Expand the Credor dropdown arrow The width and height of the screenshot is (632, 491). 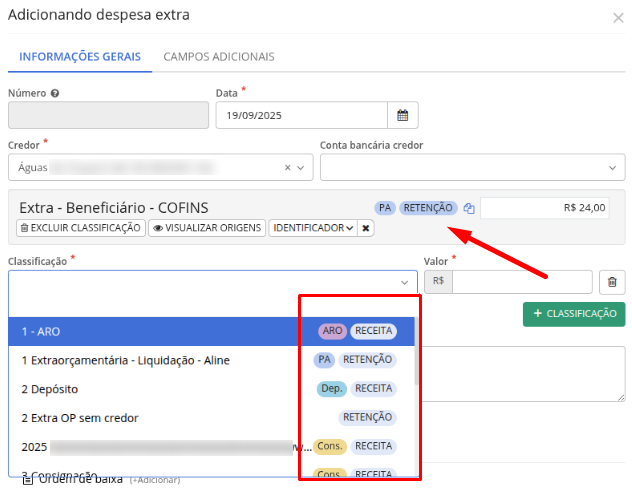[302, 168]
